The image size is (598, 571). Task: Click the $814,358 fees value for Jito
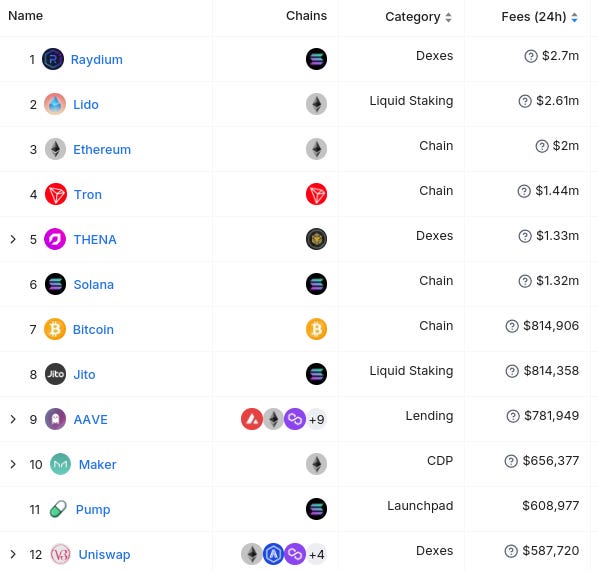(x=551, y=371)
